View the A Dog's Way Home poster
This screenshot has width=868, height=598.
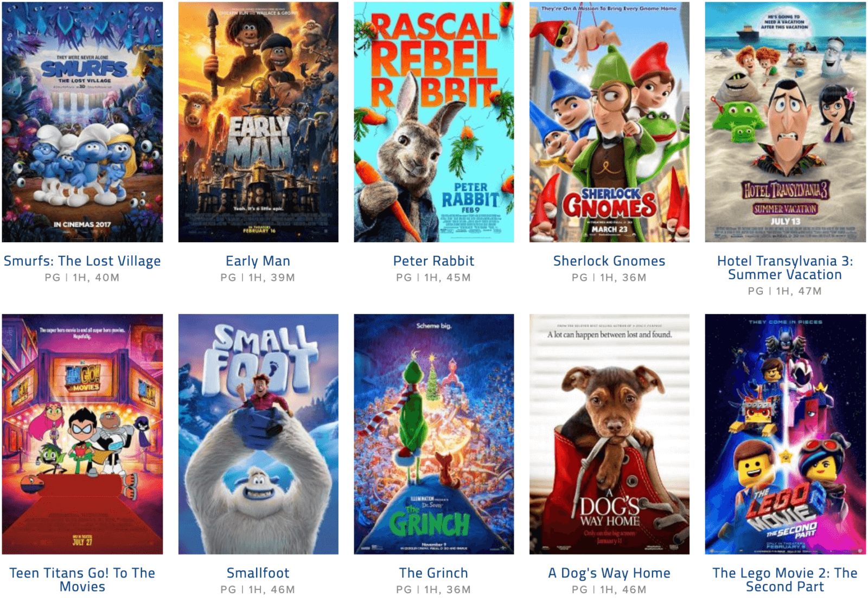click(x=609, y=434)
